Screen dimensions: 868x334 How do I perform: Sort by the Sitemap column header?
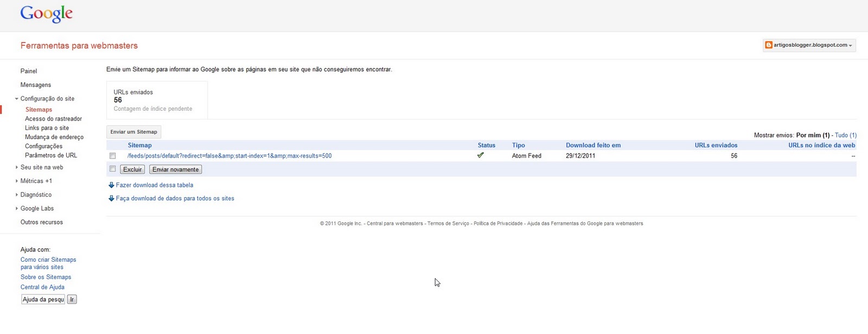(x=140, y=146)
